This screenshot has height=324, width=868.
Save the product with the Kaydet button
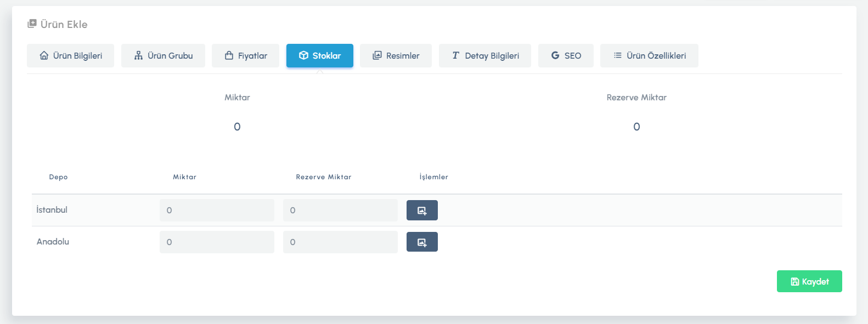(x=809, y=281)
